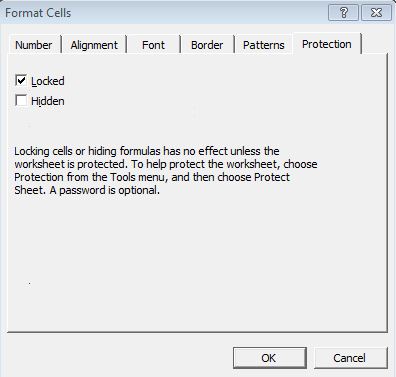Click the Locked label text
This screenshot has width=396, height=377.
point(48,81)
